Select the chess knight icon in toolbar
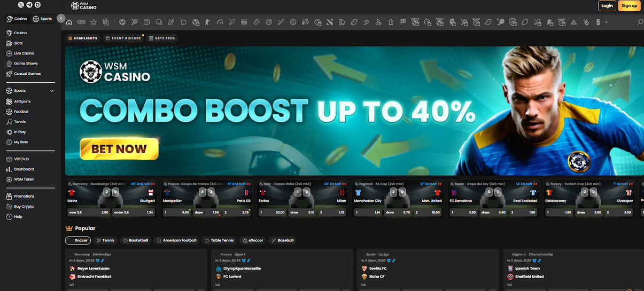Image resolution: width=644 pixels, height=291 pixels. (391, 22)
